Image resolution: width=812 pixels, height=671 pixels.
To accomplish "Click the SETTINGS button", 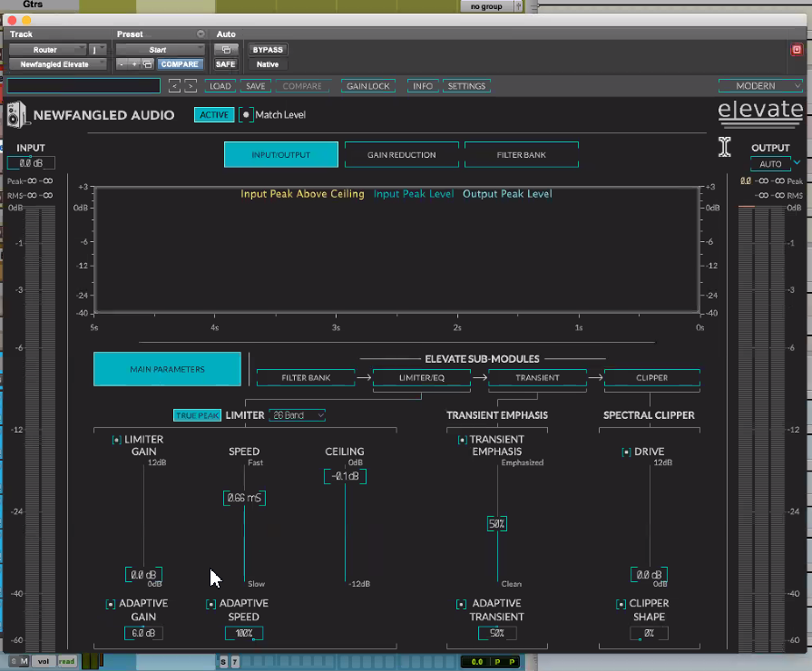I will [x=466, y=86].
